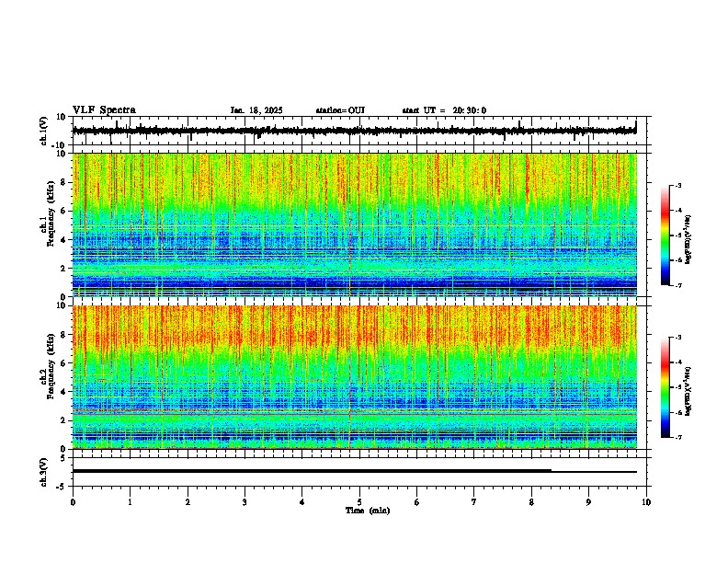
Task: Click the ch.1 spectrogram "8" kHz tick label
Action: (63, 182)
